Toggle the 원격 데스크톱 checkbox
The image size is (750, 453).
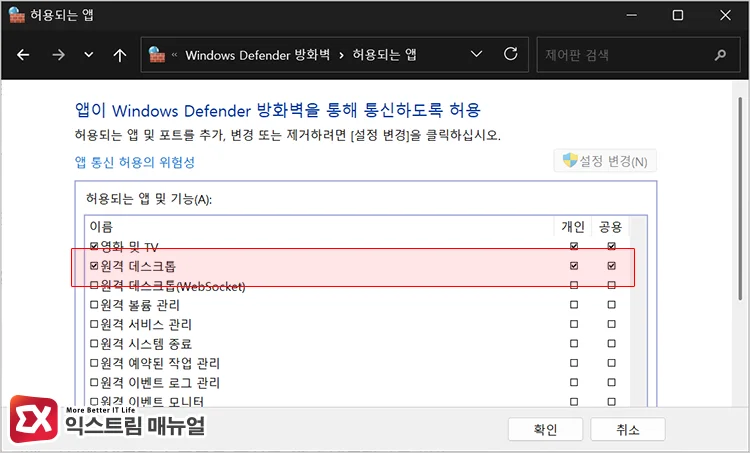tap(94, 265)
